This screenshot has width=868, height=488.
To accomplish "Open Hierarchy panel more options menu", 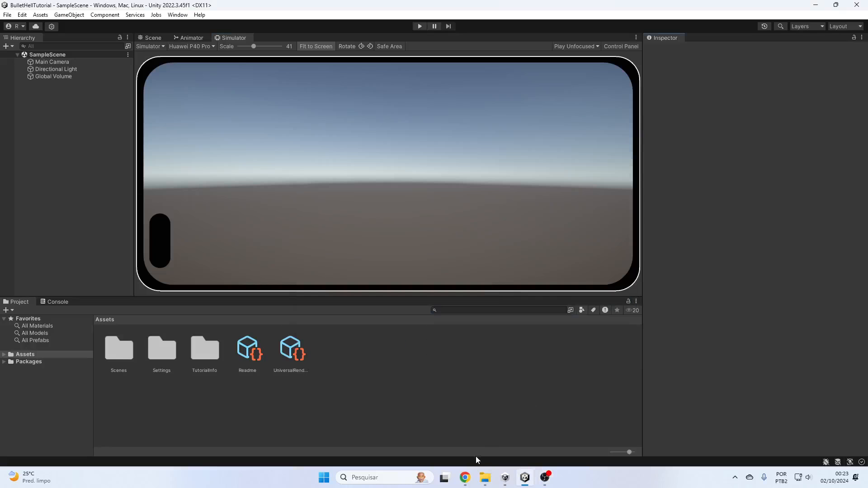I will pos(127,38).
